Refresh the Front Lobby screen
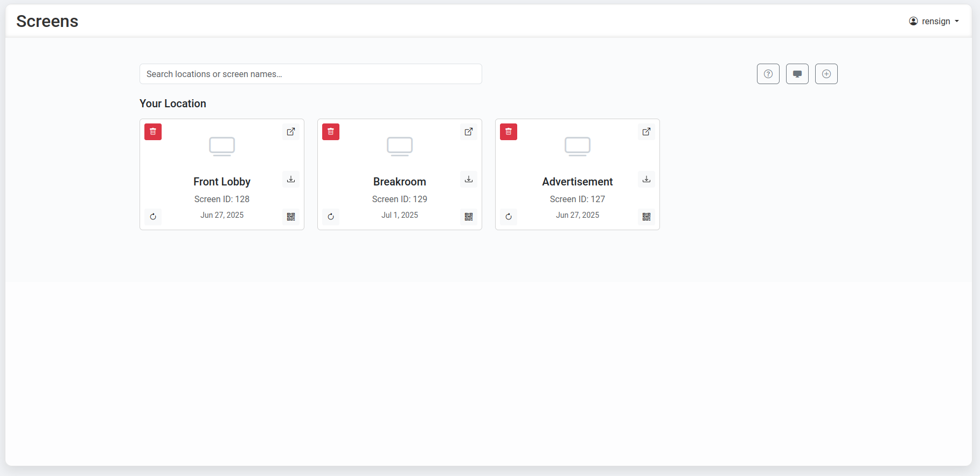The image size is (980, 476). [153, 217]
